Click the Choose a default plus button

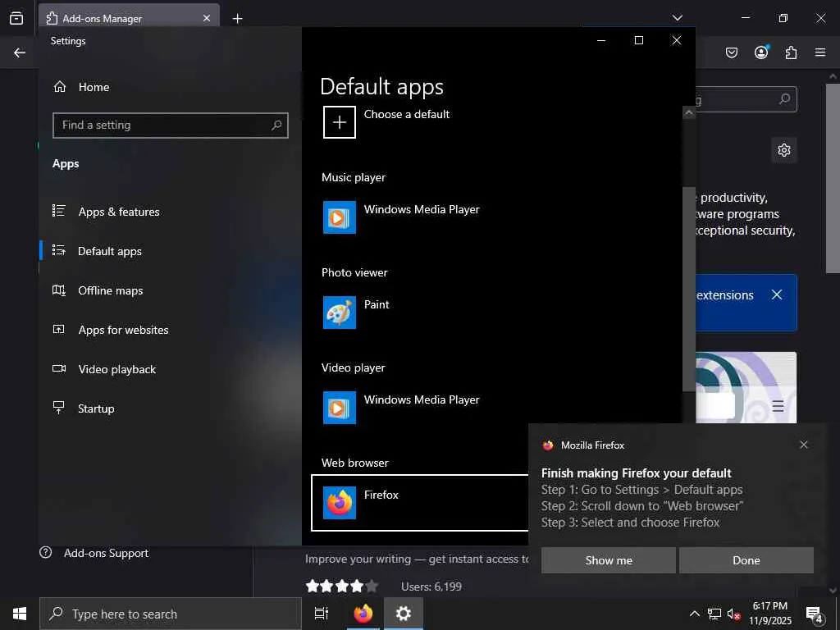pos(340,122)
